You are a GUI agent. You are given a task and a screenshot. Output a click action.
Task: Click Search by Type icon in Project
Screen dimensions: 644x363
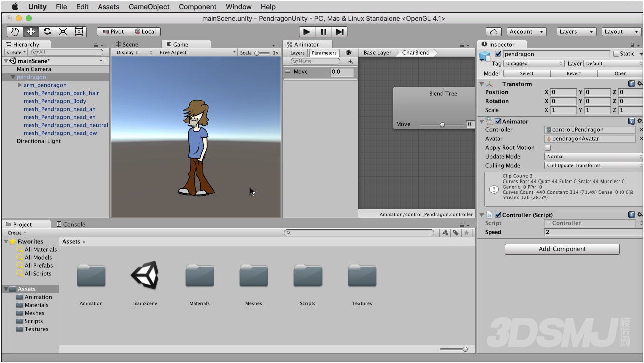coord(445,233)
